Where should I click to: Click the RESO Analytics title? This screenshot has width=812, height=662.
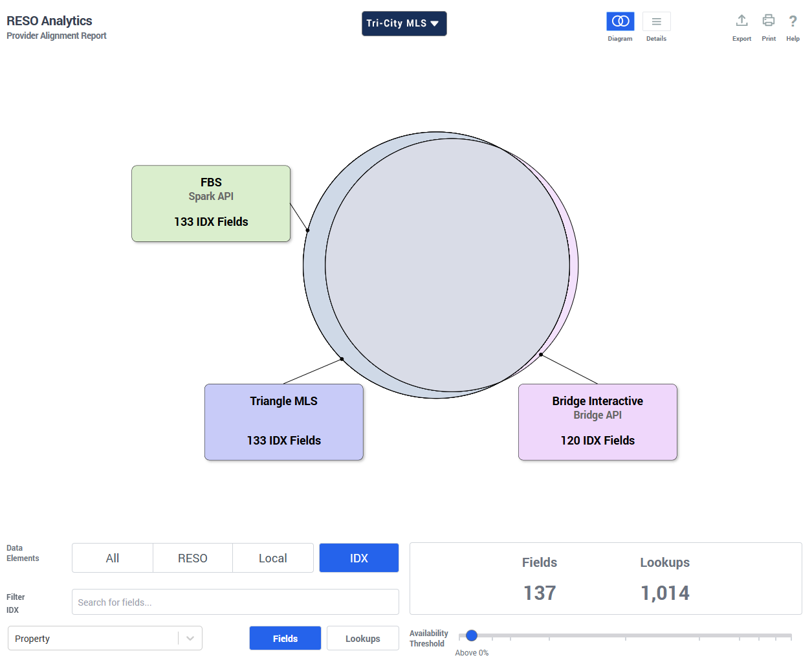point(49,21)
